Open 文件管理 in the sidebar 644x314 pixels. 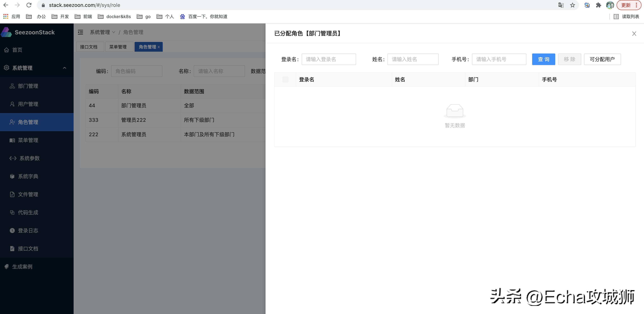click(37, 194)
